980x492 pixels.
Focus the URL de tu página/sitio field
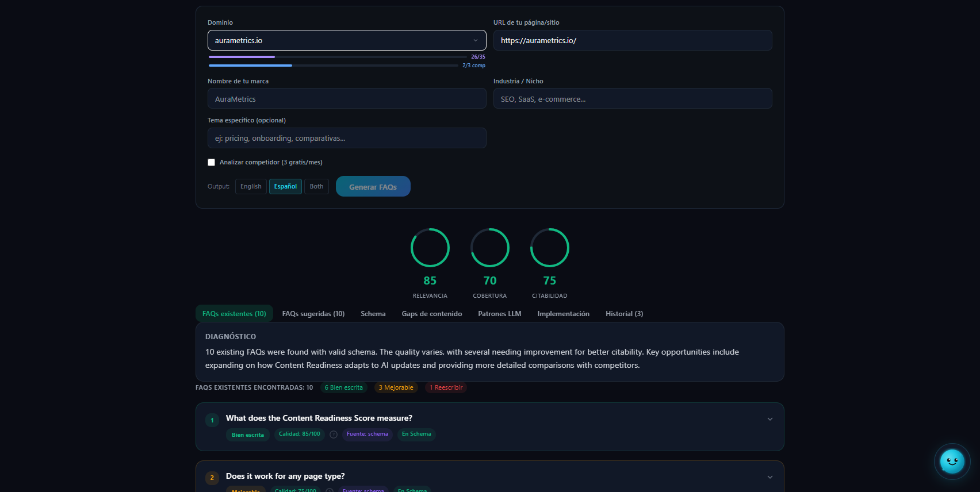pos(633,40)
